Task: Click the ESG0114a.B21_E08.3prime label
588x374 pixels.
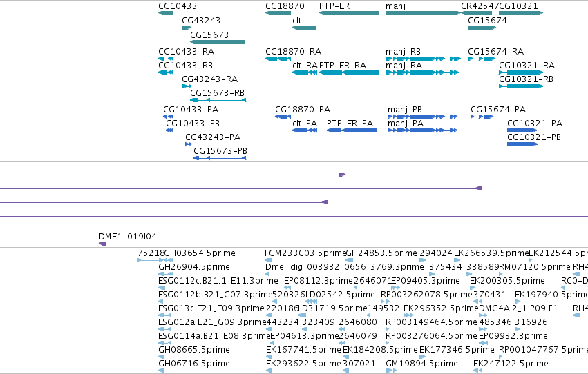Action: tap(214, 336)
